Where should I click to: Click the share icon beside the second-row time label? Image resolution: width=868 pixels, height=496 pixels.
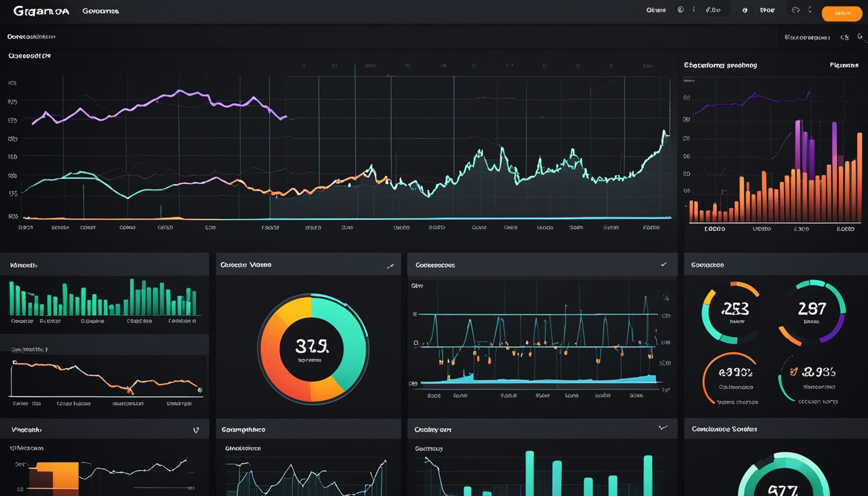(x=845, y=37)
